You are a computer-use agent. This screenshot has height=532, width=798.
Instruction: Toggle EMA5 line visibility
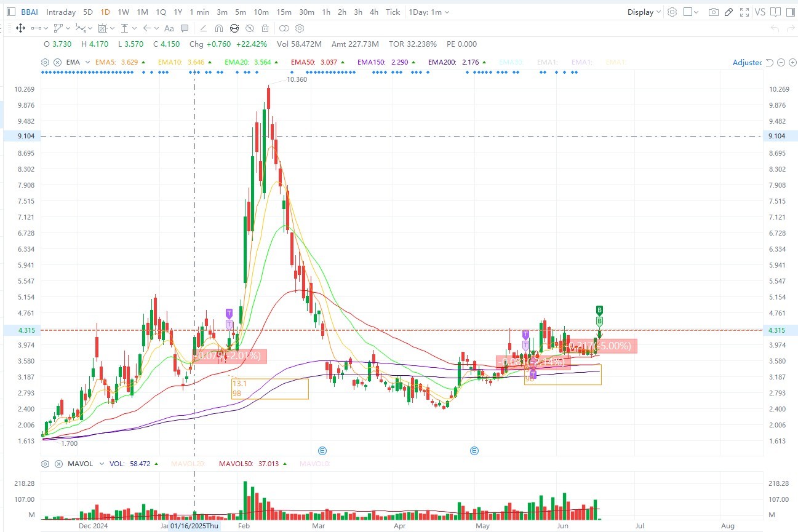[x=118, y=62]
